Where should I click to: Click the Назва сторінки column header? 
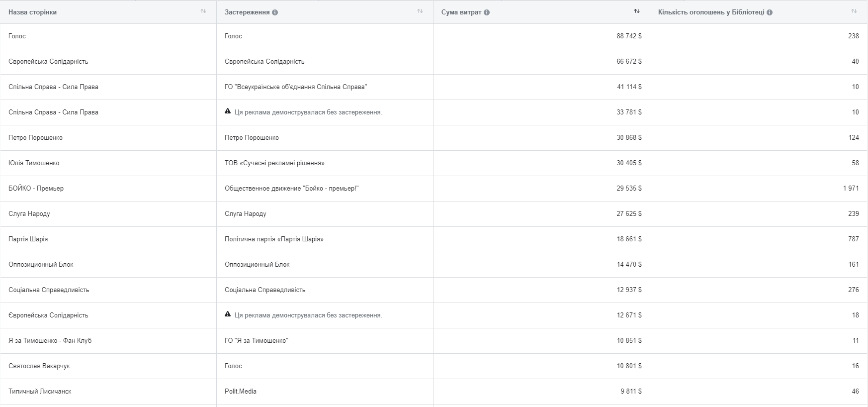point(32,12)
